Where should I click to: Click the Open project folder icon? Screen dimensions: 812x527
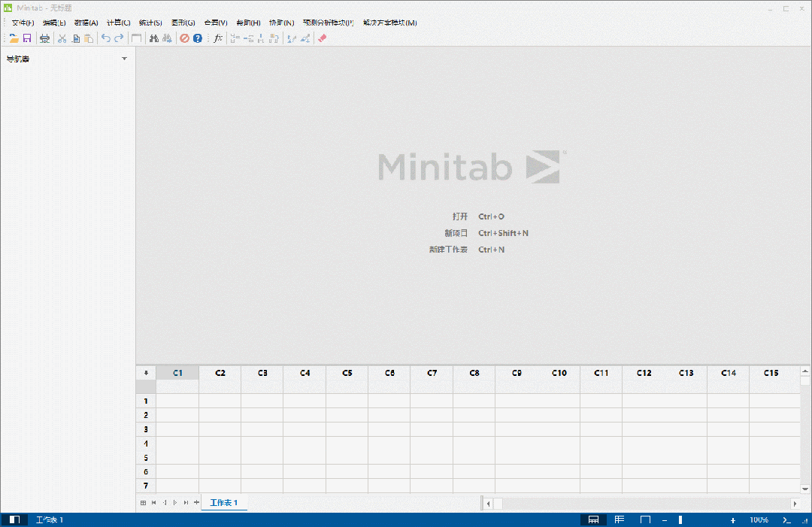pos(14,38)
